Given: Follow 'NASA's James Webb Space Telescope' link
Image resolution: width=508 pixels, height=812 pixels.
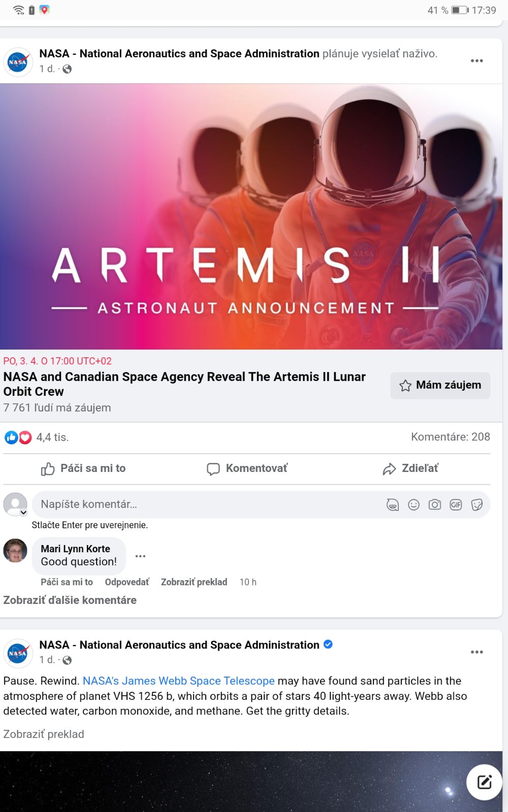Looking at the screenshot, I should (x=178, y=681).
